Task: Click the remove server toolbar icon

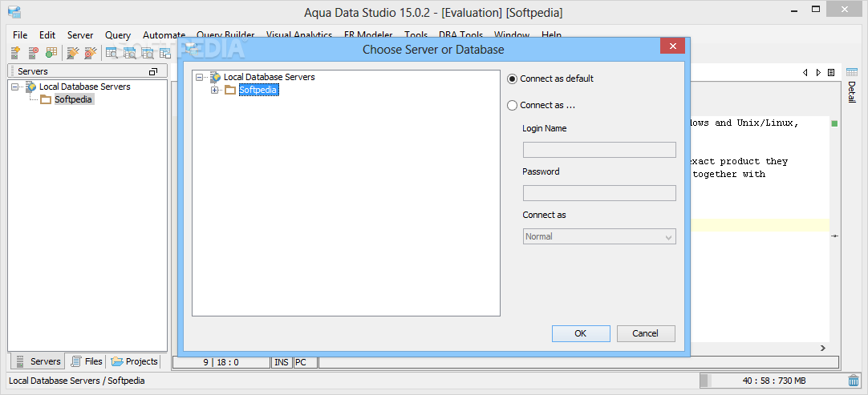Action: tap(33, 53)
